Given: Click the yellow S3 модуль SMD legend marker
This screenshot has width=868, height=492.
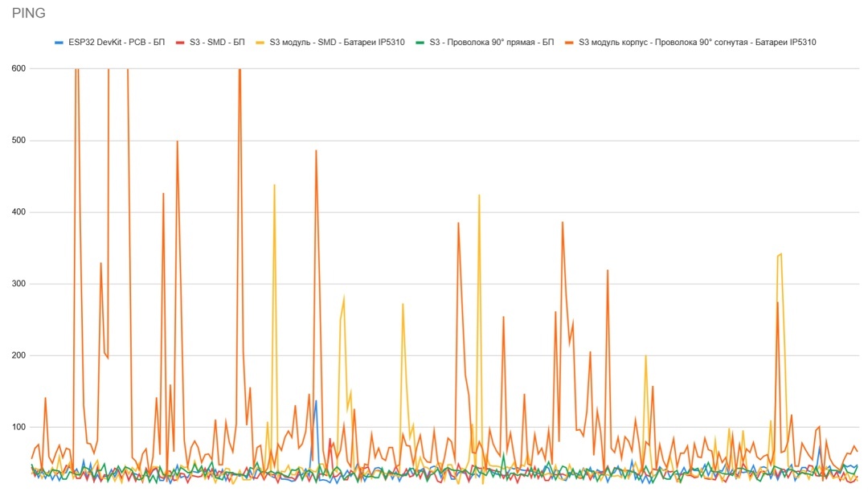Looking at the screenshot, I should pos(260,42).
